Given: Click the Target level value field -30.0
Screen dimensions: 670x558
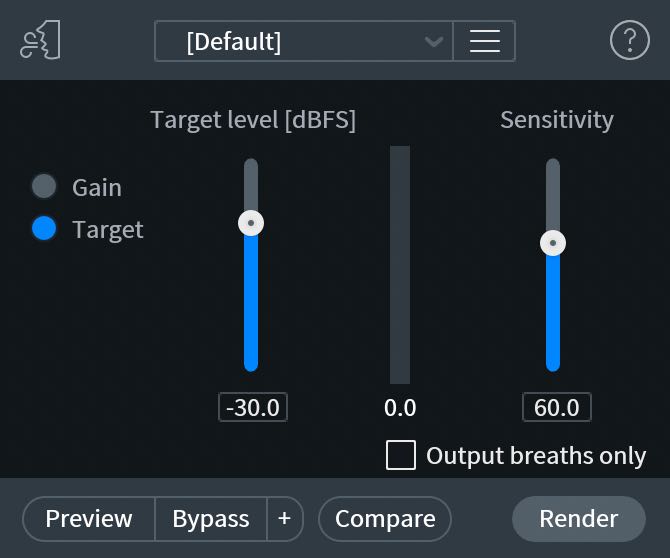Looking at the screenshot, I should coord(253,407).
